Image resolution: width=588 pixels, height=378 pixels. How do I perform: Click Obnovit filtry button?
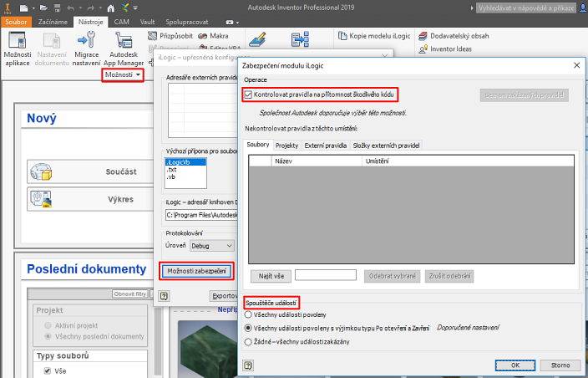pyautogui.click(x=129, y=294)
